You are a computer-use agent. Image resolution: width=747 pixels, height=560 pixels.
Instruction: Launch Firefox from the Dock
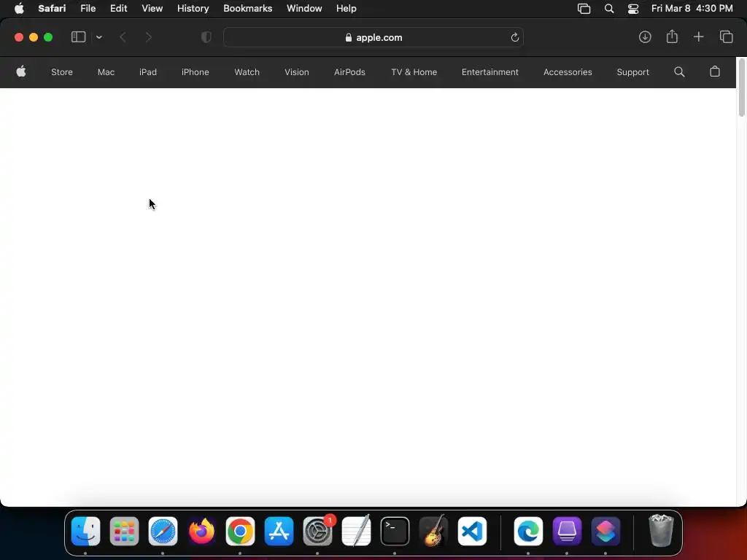(x=201, y=531)
